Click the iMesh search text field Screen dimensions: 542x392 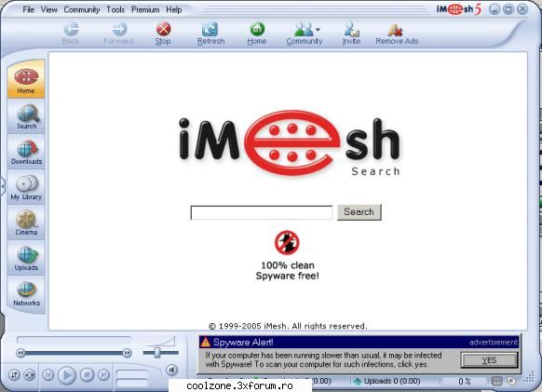(x=262, y=212)
